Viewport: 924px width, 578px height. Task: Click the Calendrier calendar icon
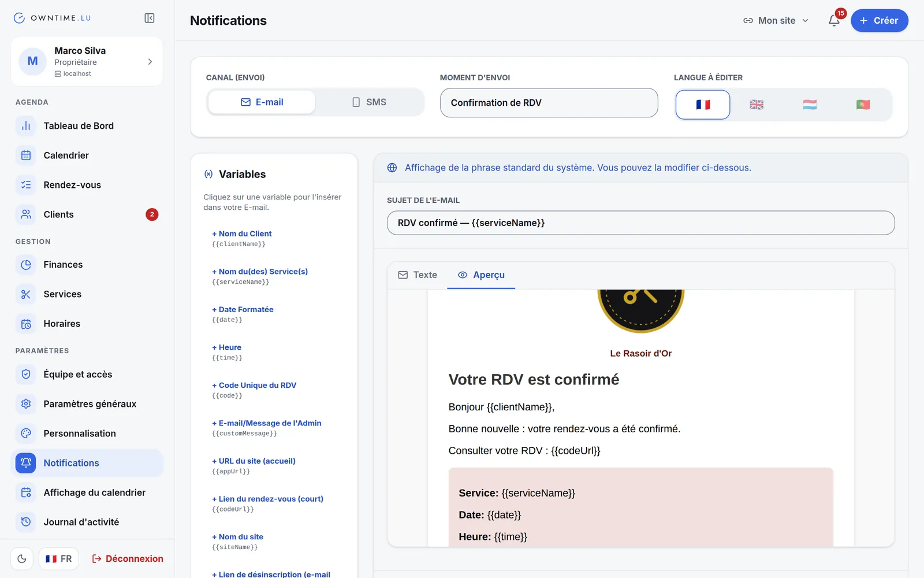coord(26,155)
